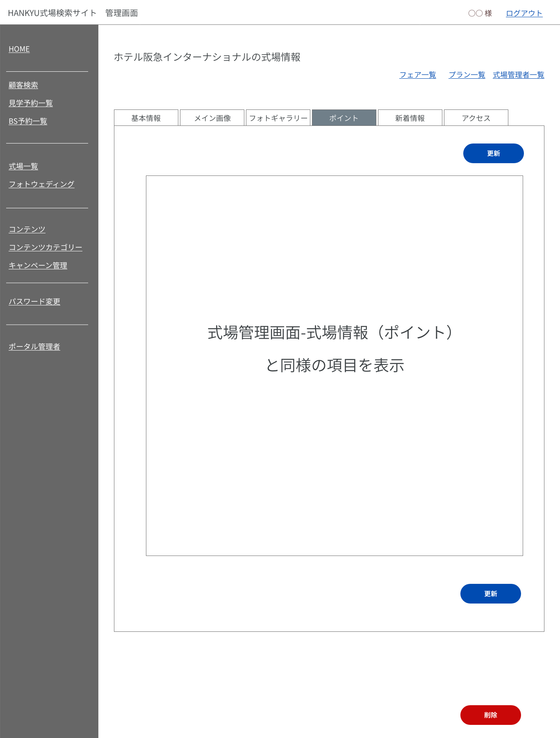Switch to the メイン画像 tab
Viewport: 560px width, 738px height.
[212, 118]
